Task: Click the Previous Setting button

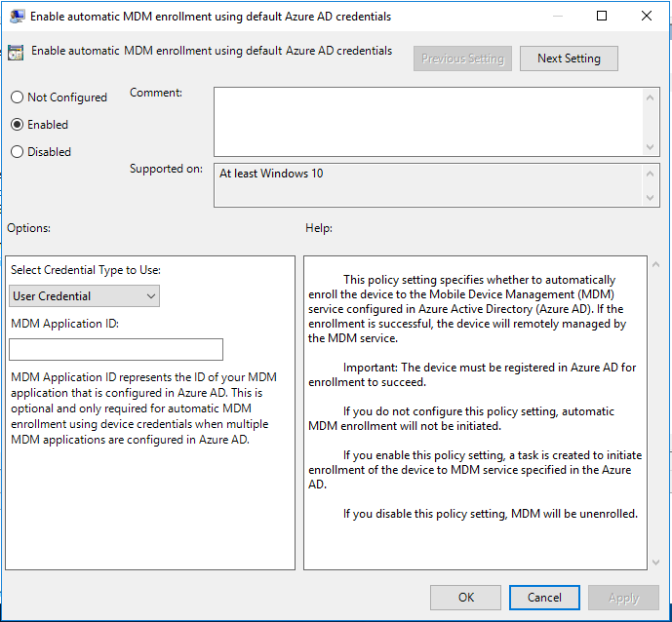Action: (x=462, y=58)
